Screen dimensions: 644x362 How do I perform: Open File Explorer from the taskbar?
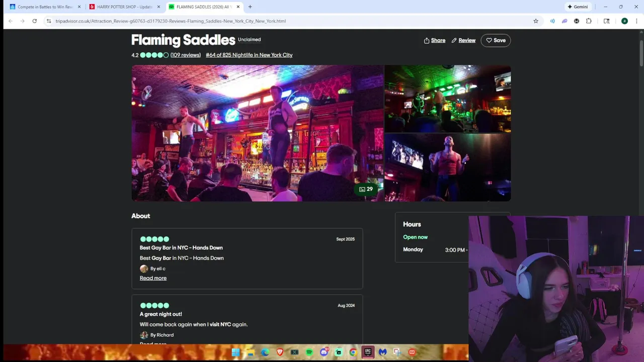coord(250,352)
